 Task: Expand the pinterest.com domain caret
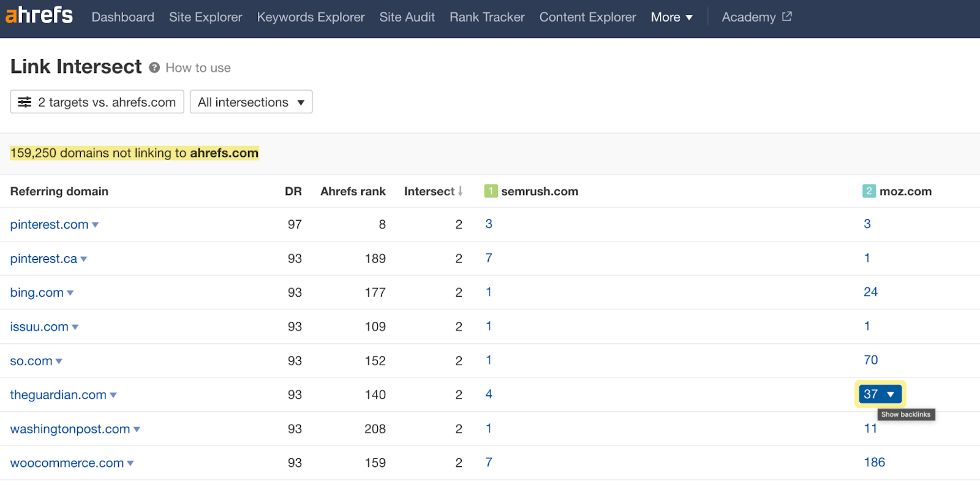pyautogui.click(x=96, y=225)
